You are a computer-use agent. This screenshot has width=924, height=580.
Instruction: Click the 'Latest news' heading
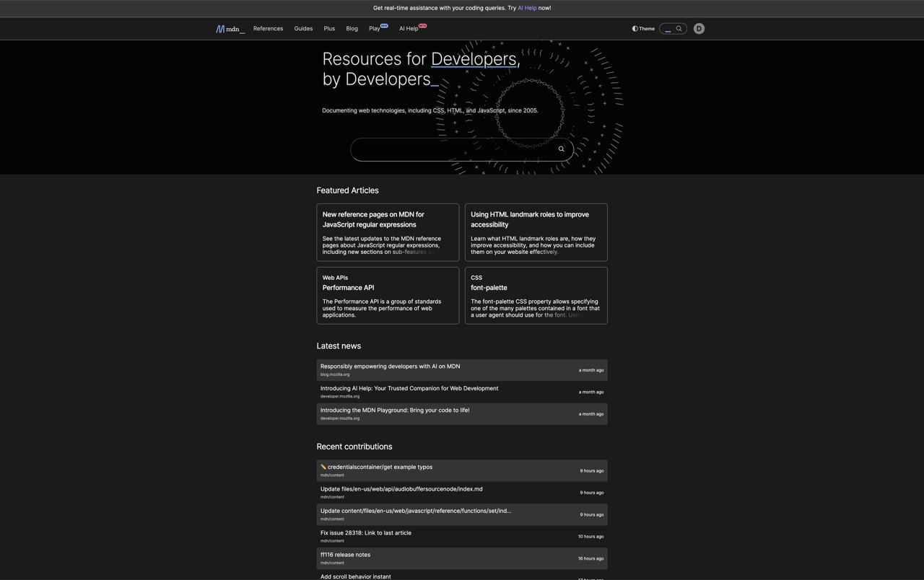tap(339, 346)
